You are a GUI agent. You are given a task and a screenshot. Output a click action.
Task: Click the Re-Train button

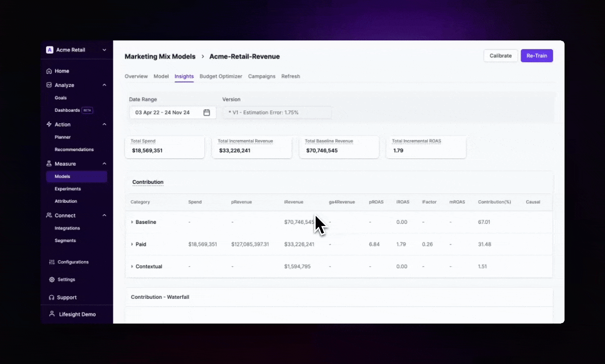point(537,56)
